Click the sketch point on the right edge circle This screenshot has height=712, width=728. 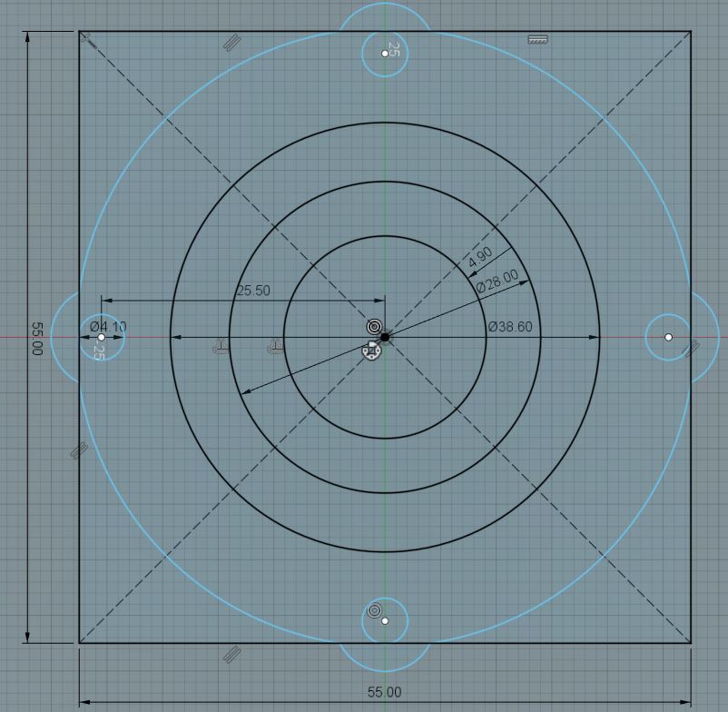click(x=669, y=336)
